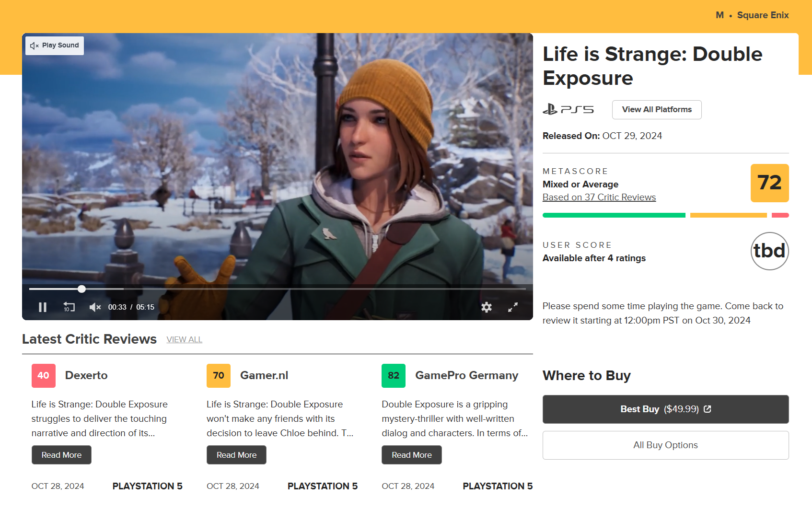Image resolution: width=812 pixels, height=521 pixels.
Task: Click PLAYSTATION 5 under Dexerto review
Action: pyautogui.click(x=148, y=486)
